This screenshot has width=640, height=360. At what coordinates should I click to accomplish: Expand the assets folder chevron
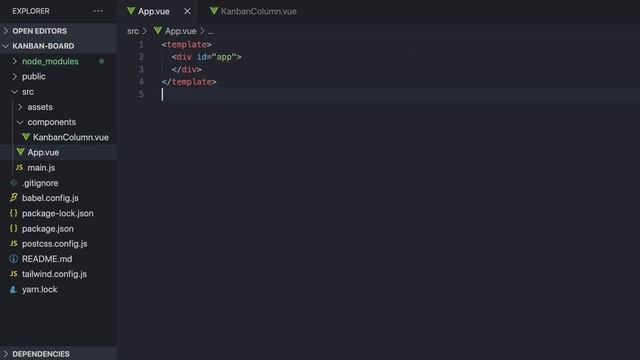pos(20,107)
